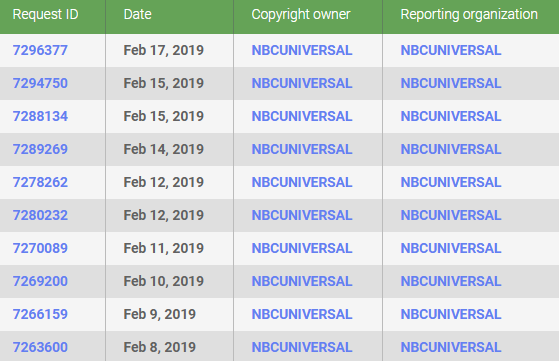The height and width of the screenshot is (361, 559).
Task: Open NBCUNIVERSAL reporting organization for Feb 17 row
Action: pyautogui.click(x=451, y=50)
